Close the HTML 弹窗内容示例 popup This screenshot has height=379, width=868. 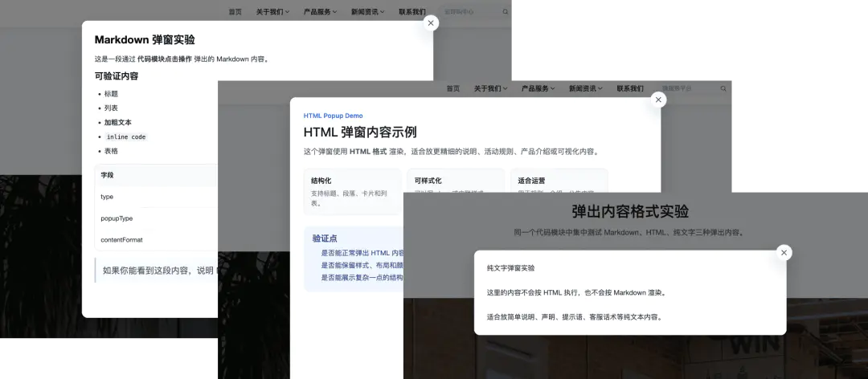[658, 100]
